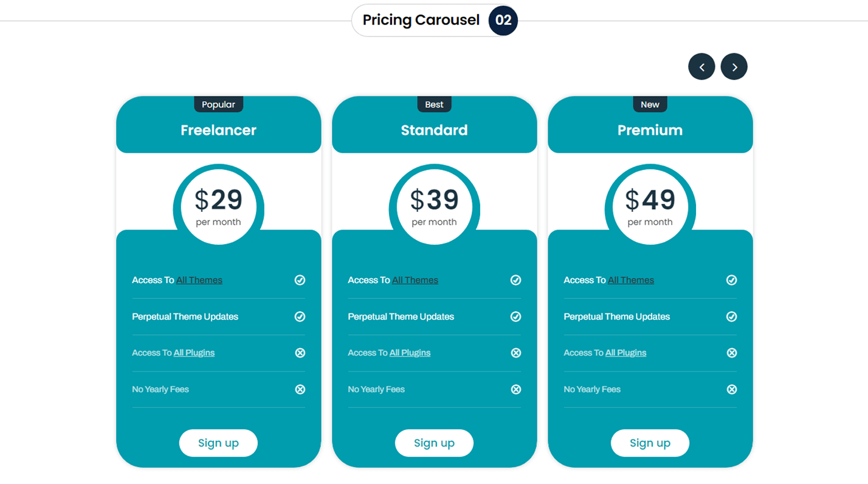Viewport: 868px width, 484px height.
Task: Click the previous slide arrow button
Action: coord(701,67)
